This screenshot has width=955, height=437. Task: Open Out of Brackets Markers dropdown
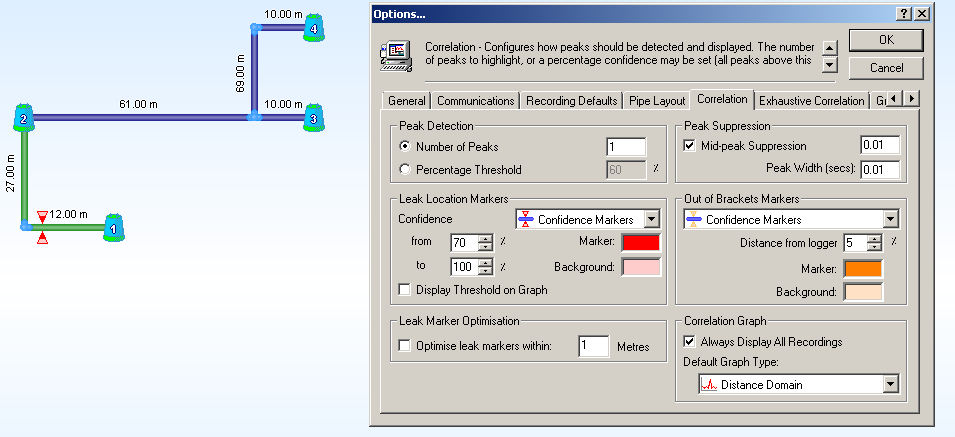tap(891, 219)
